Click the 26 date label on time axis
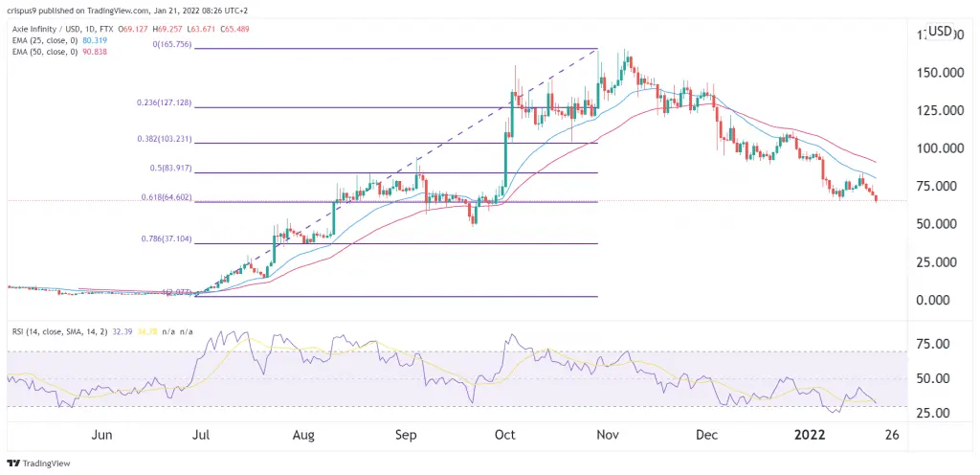The height and width of the screenshot is (475, 980). tap(893, 435)
